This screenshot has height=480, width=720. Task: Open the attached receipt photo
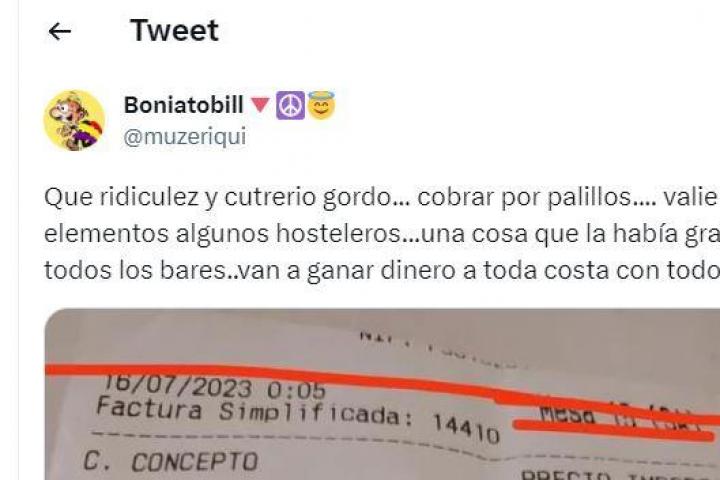point(382,394)
